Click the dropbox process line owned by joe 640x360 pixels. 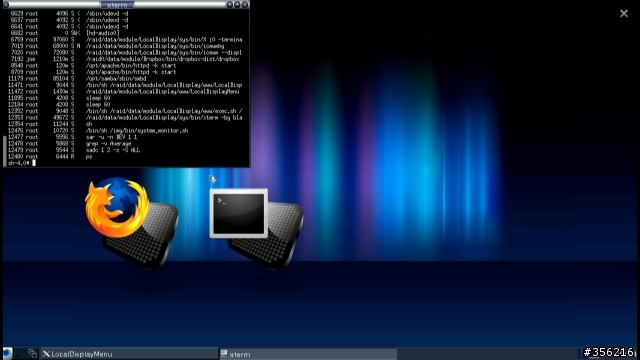pyautogui.click(x=124, y=59)
